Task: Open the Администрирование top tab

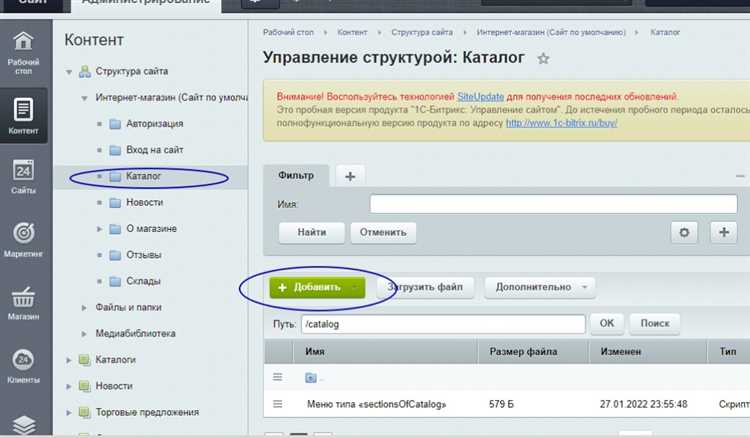Action: 146,2
